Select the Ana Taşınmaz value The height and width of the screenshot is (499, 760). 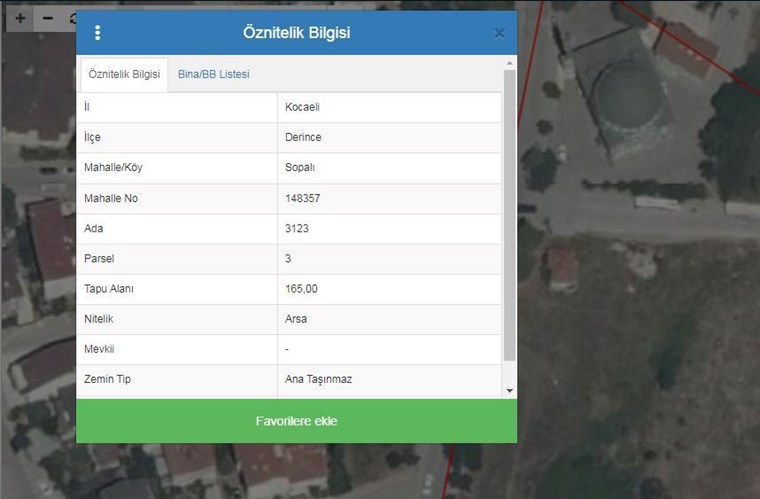[x=389, y=379]
